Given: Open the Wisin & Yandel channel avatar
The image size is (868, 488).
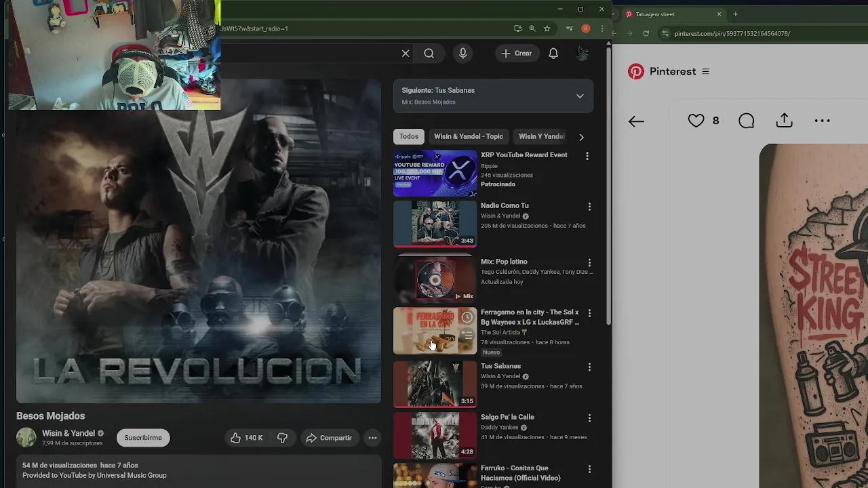Looking at the screenshot, I should [26, 438].
